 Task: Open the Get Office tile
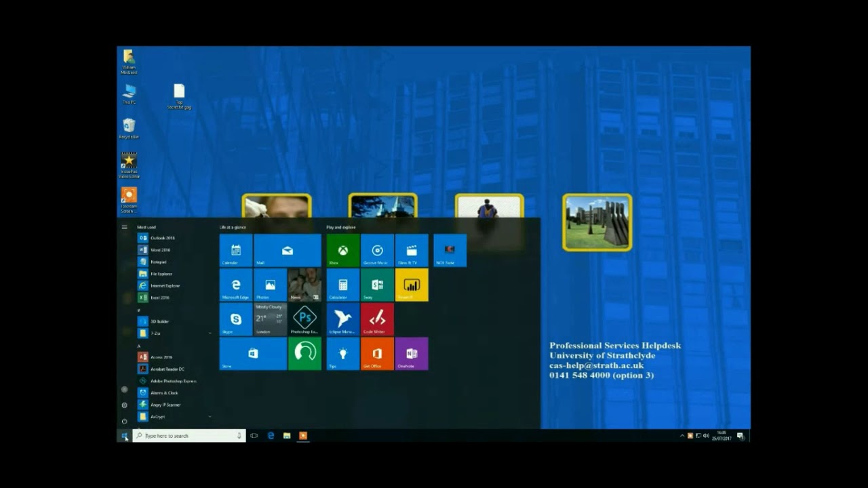point(377,354)
